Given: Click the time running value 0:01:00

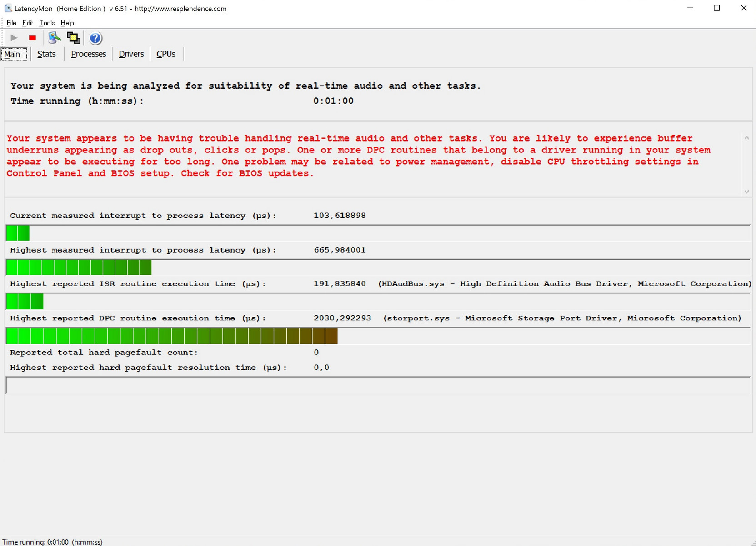Looking at the screenshot, I should (x=333, y=101).
